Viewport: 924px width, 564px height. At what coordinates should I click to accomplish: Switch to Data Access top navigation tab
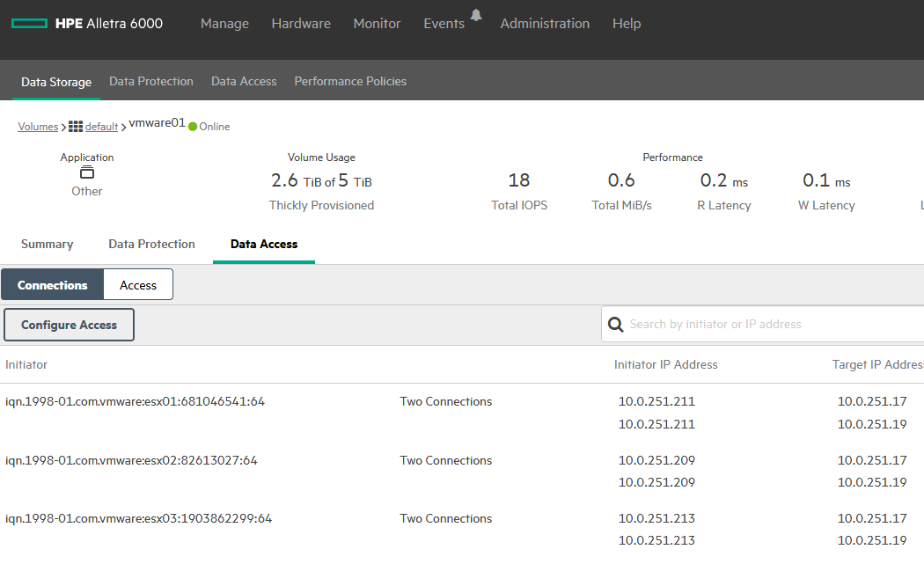click(244, 81)
